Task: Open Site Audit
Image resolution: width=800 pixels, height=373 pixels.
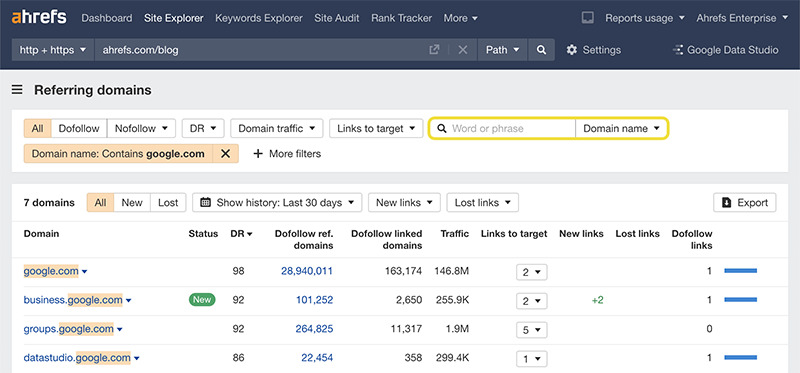Action: click(337, 18)
